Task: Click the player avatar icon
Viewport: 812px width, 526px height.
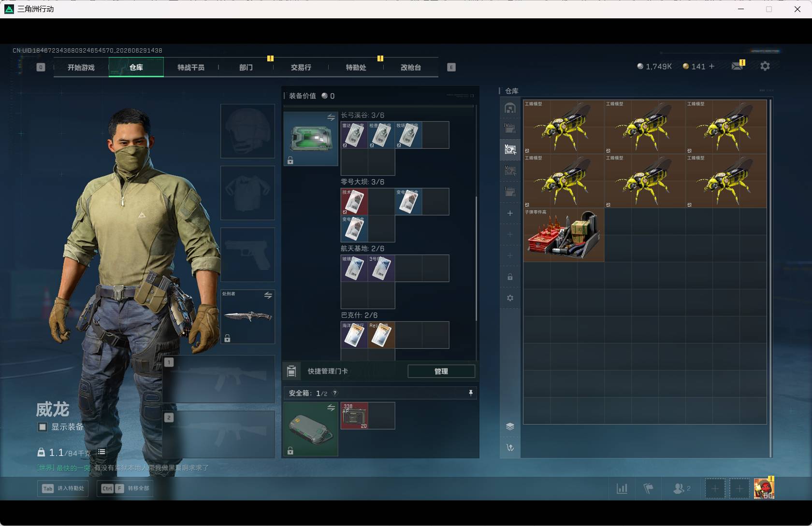Action: pos(764,488)
